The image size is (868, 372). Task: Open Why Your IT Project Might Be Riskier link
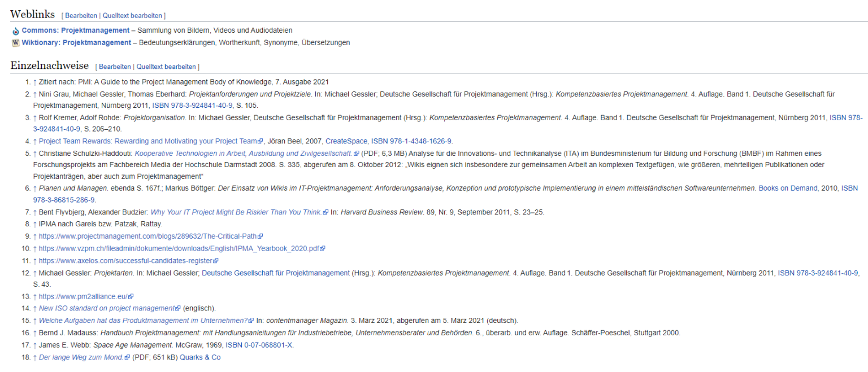233,212
